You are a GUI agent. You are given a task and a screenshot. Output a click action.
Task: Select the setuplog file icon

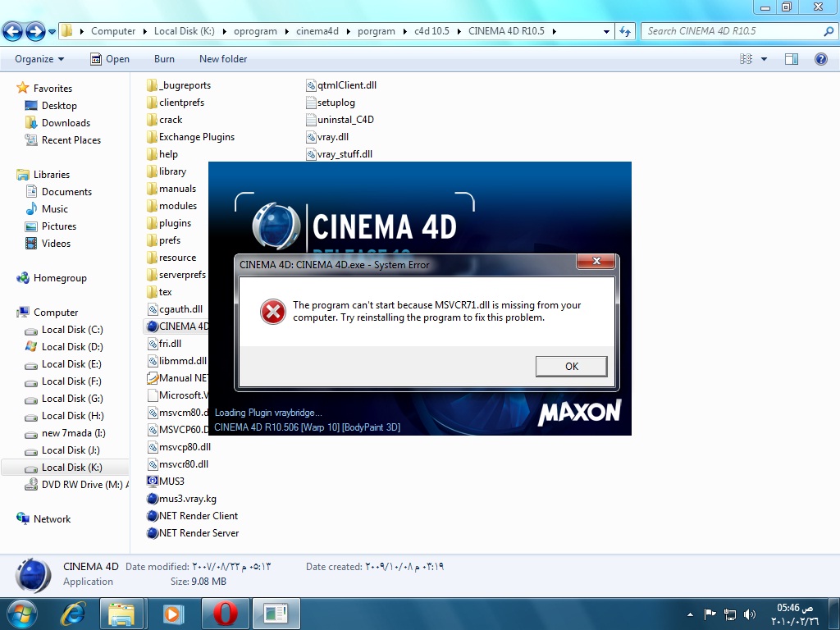point(311,103)
